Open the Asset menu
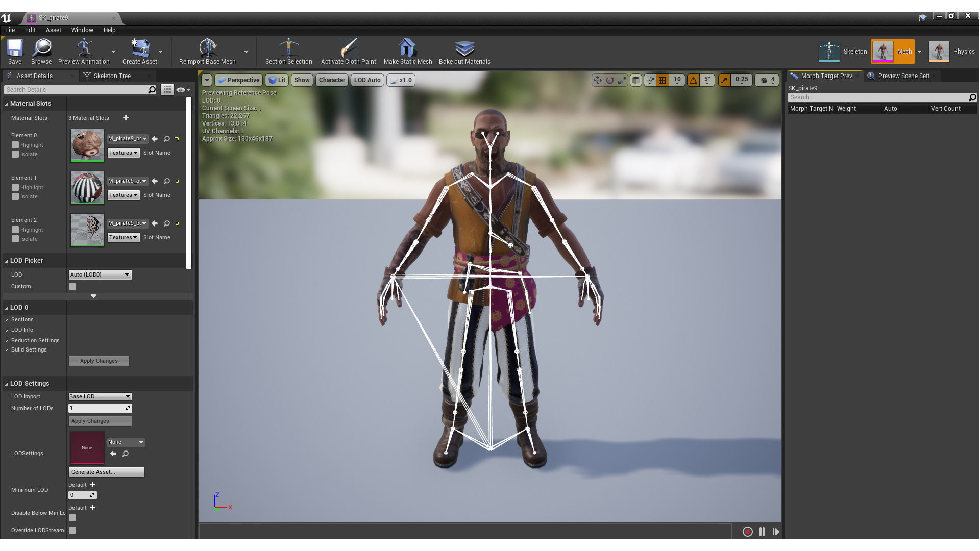 coord(53,30)
